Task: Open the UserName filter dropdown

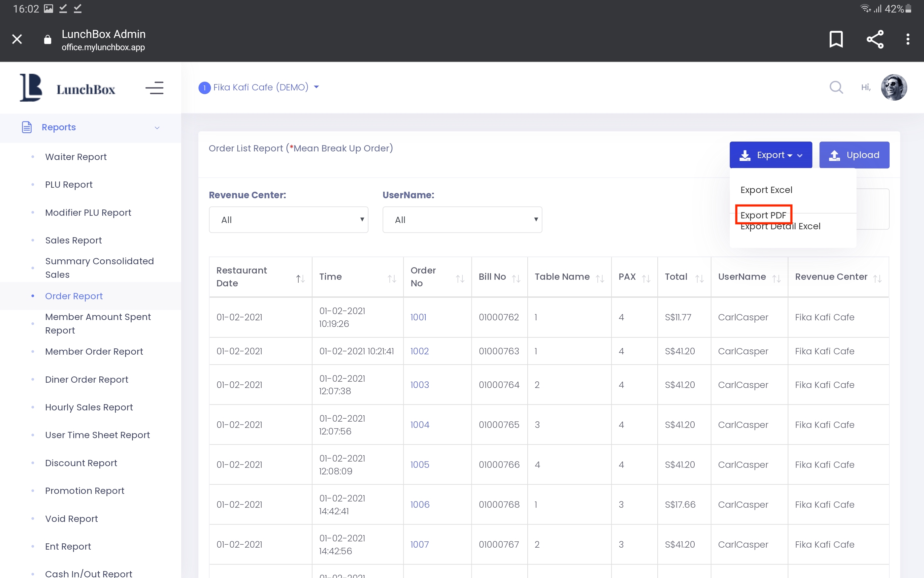Action: 462,219
